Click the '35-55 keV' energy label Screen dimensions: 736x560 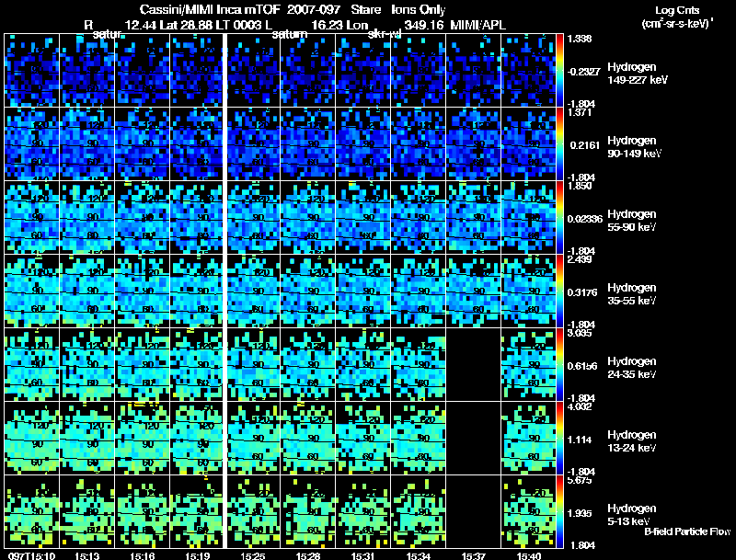632,301
